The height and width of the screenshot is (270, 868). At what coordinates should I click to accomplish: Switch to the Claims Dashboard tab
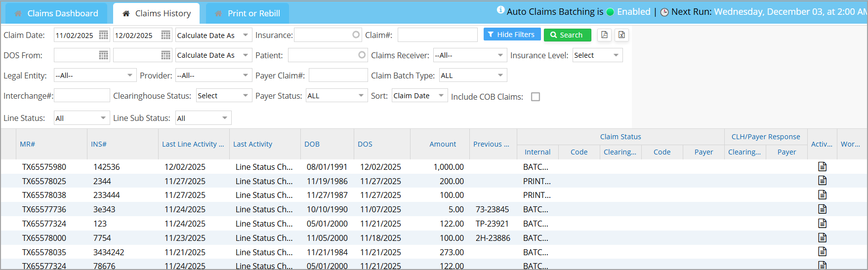coord(56,13)
